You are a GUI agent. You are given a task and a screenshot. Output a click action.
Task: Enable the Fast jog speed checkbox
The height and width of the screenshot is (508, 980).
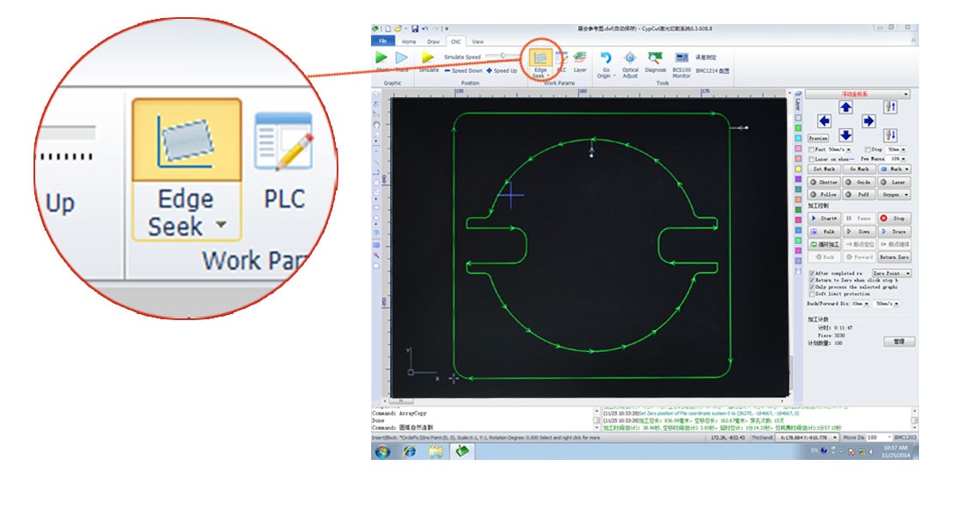812,149
